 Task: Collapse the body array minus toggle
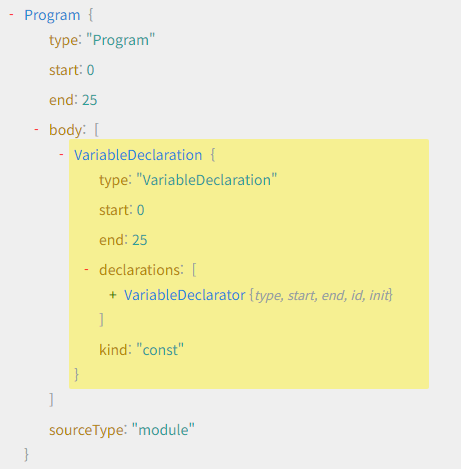pos(37,130)
